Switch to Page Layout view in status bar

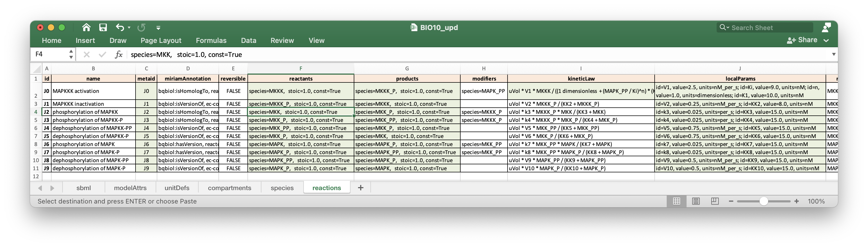695,201
